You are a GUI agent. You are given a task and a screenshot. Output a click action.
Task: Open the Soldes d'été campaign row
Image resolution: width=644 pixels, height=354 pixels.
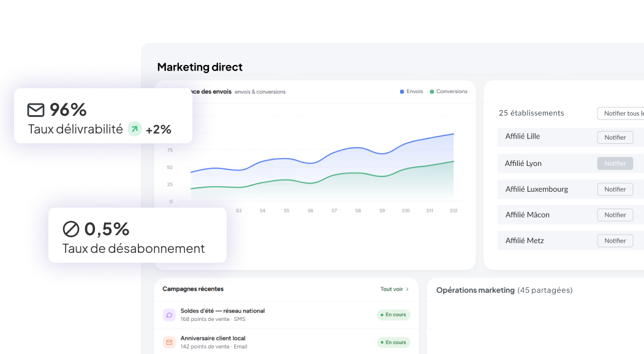286,315
